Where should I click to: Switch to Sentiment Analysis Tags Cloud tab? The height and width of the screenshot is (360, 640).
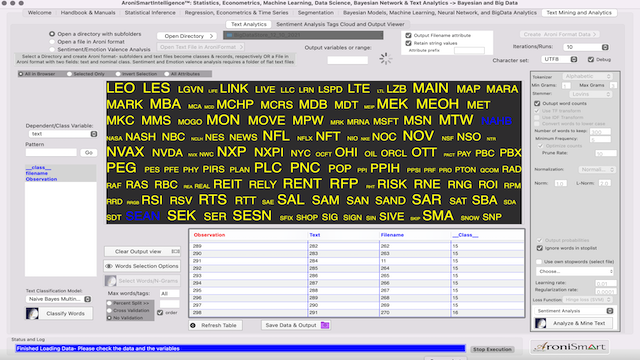(x=340, y=24)
